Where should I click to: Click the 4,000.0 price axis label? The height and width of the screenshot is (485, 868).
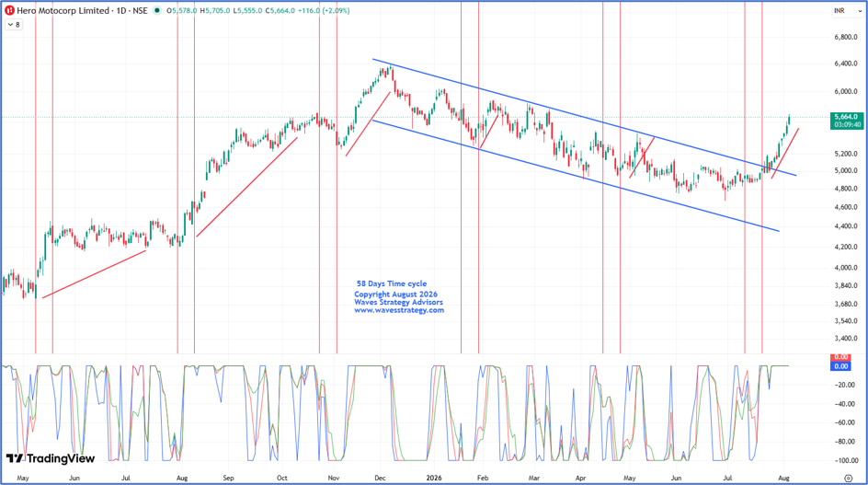point(847,268)
